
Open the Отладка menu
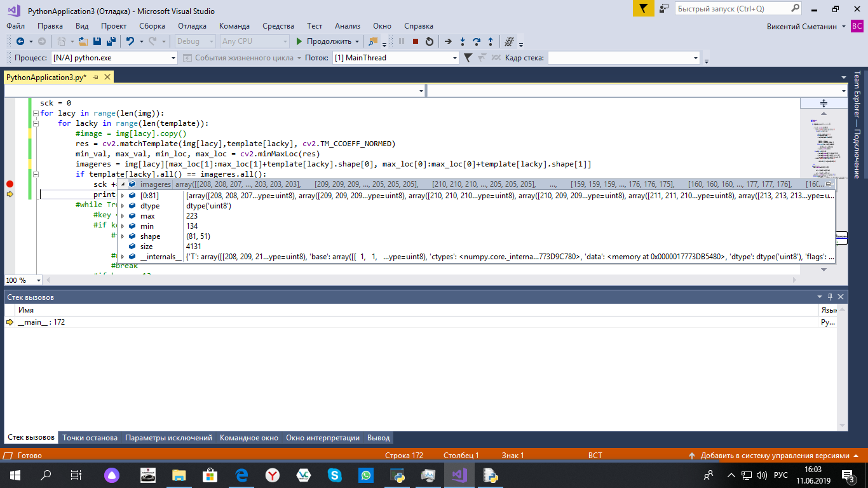pos(192,26)
